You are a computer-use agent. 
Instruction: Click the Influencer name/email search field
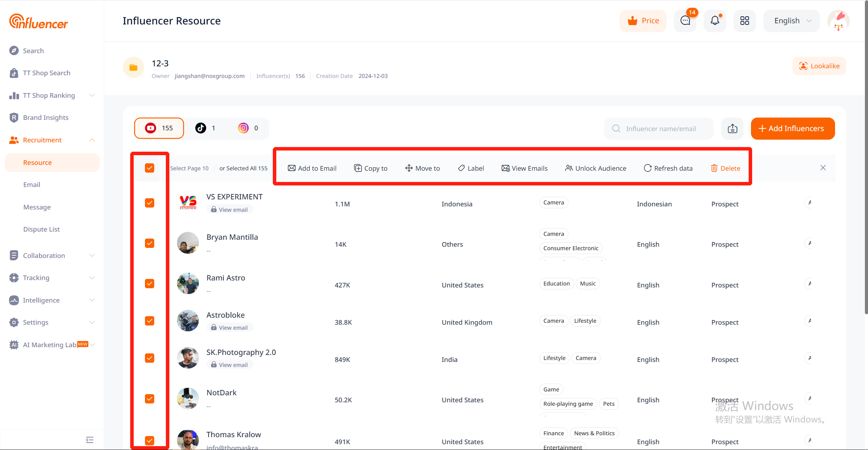660,128
